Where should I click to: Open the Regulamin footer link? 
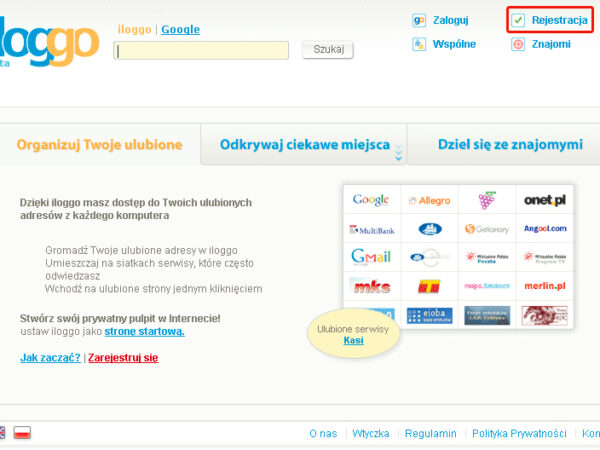(430, 434)
